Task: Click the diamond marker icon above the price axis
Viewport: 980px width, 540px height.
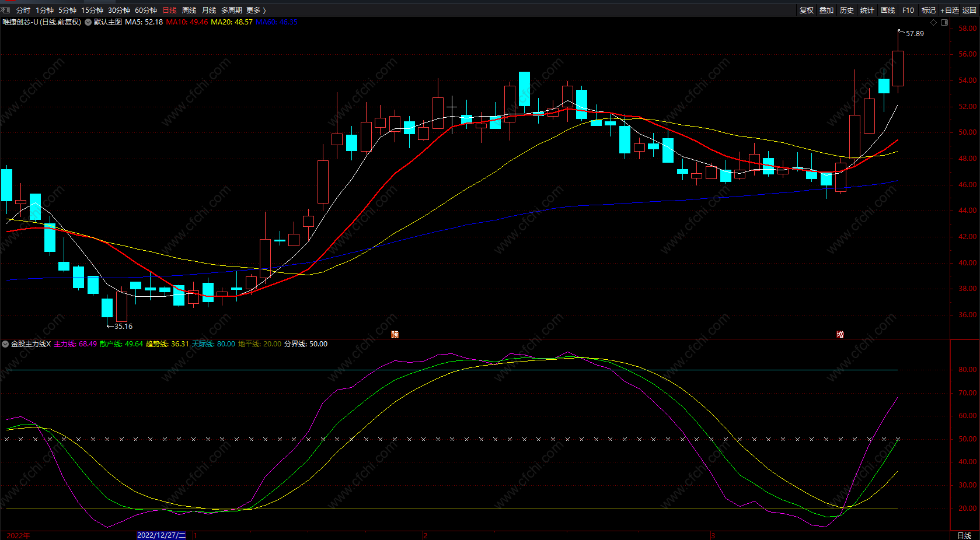Action: 933,22
